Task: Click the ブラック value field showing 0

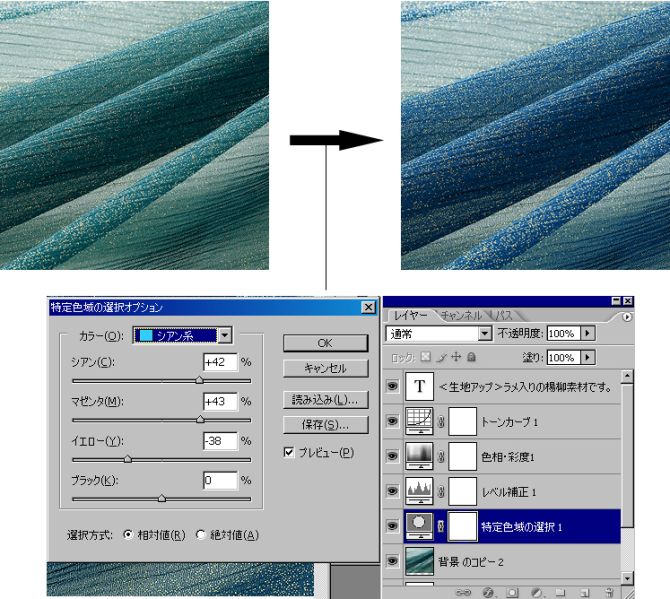Action: (x=220, y=480)
